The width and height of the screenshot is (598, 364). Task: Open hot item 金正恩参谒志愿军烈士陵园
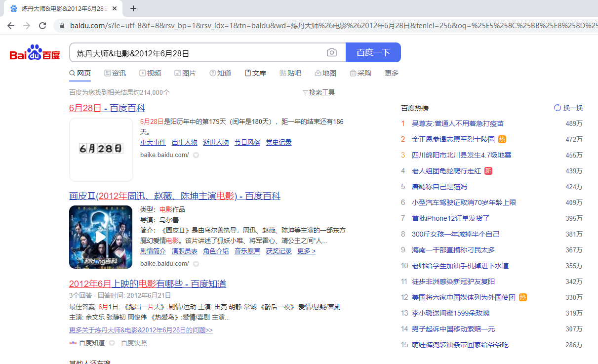click(x=453, y=139)
